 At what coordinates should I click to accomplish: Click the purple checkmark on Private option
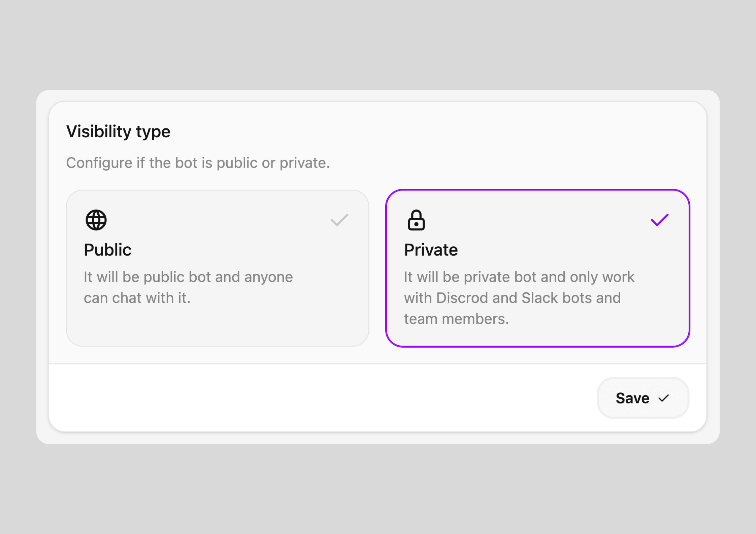tap(659, 220)
